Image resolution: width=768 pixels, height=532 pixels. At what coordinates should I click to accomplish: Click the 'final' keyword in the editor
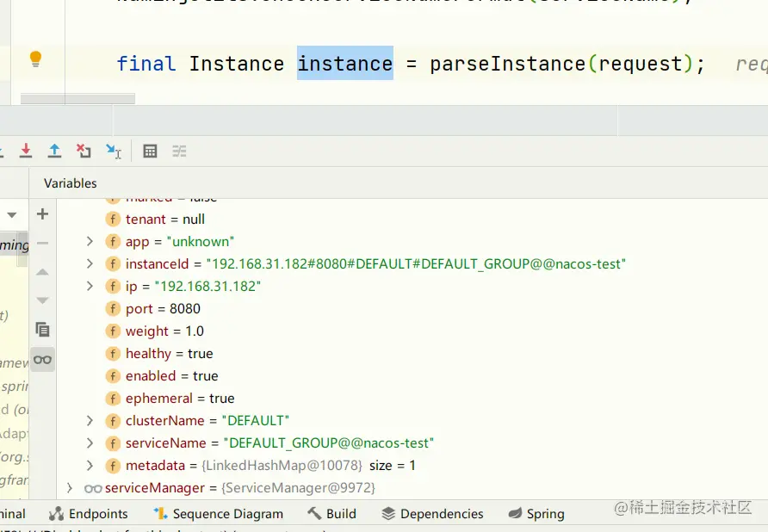[x=146, y=64]
